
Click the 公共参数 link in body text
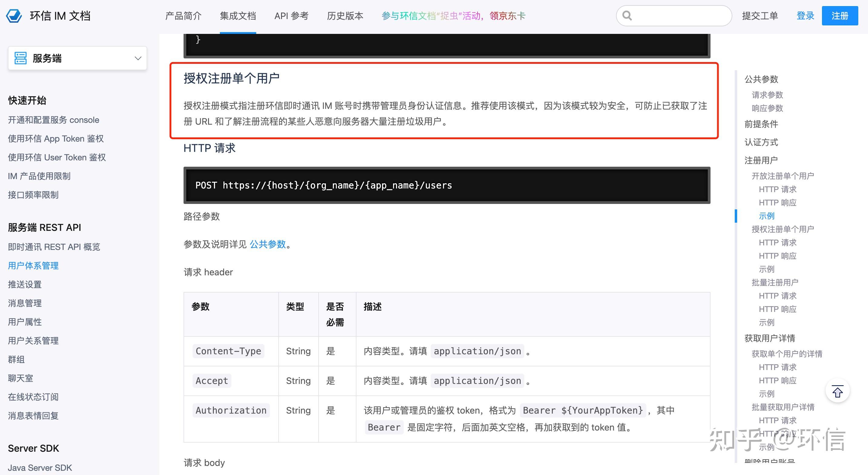point(267,244)
